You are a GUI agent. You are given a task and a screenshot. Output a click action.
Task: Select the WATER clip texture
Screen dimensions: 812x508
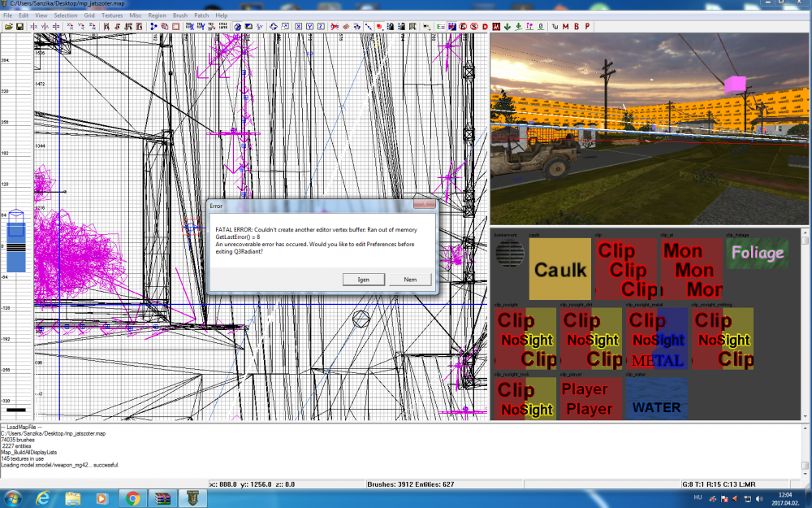656,398
